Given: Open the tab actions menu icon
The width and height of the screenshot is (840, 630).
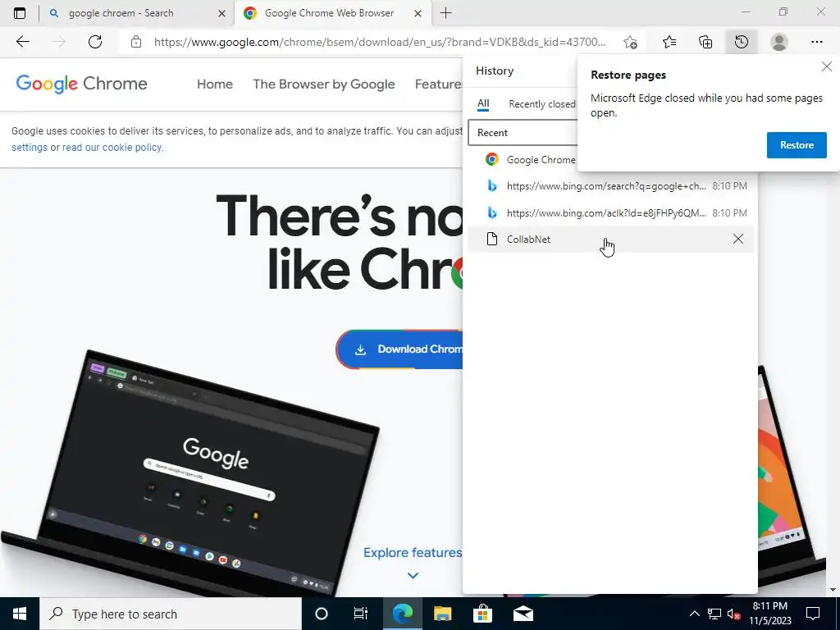Looking at the screenshot, I should pyautogui.click(x=20, y=13).
